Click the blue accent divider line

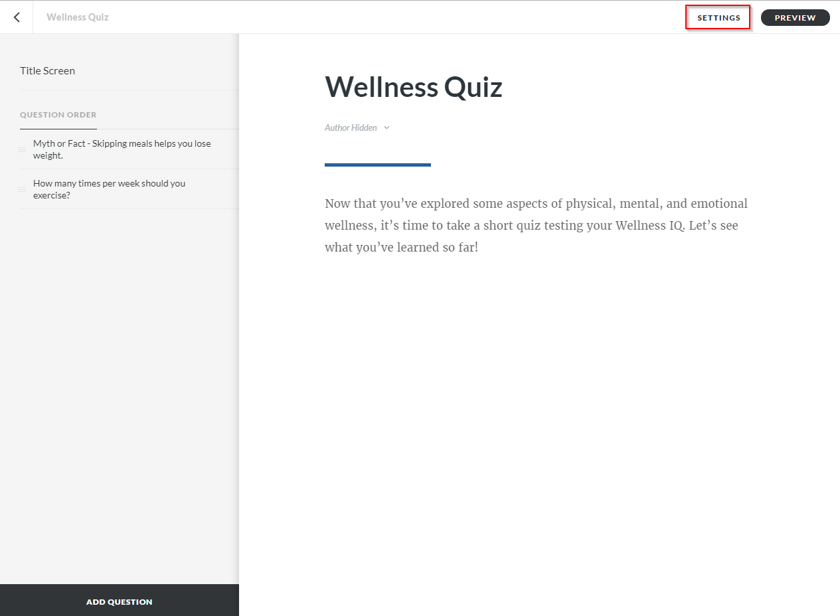[x=378, y=165]
